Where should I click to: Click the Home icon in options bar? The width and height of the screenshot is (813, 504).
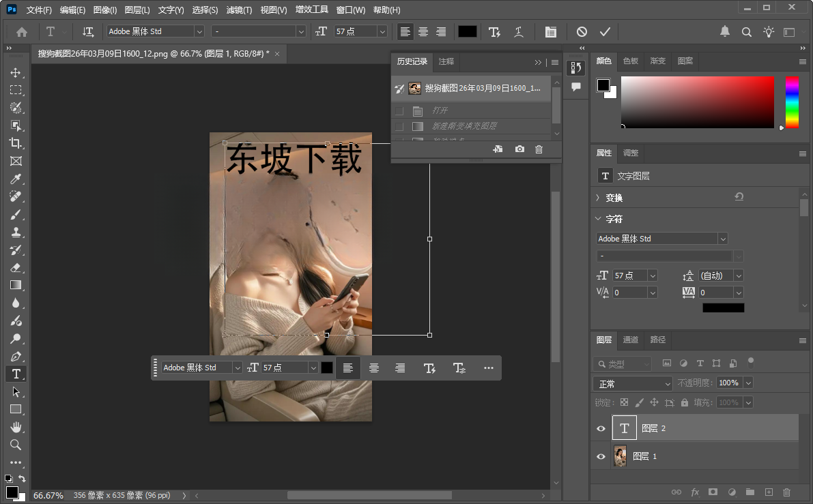[22, 32]
